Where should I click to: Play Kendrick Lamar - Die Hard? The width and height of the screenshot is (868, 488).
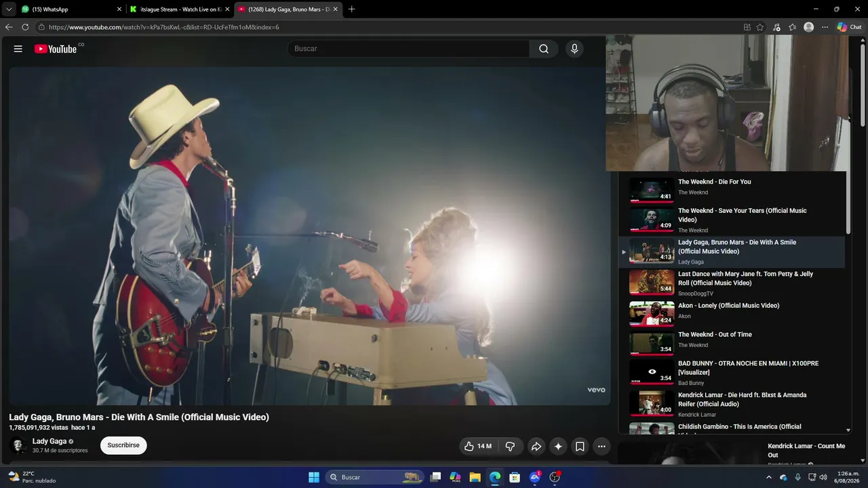coord(732,404)
